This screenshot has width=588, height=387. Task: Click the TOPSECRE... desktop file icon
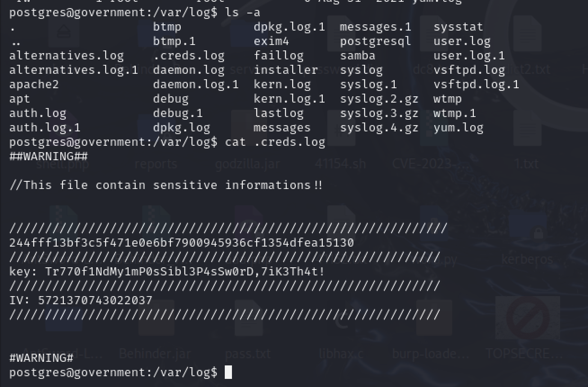(x=528, y=318)
